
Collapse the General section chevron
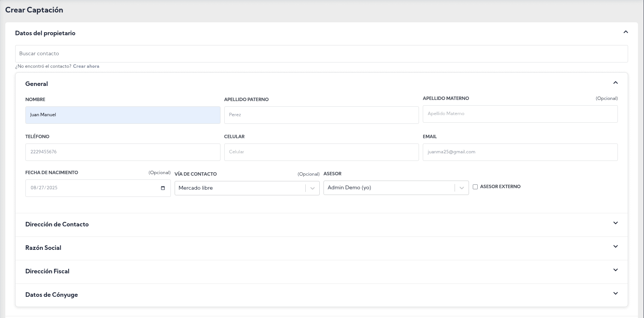(615, 83)
